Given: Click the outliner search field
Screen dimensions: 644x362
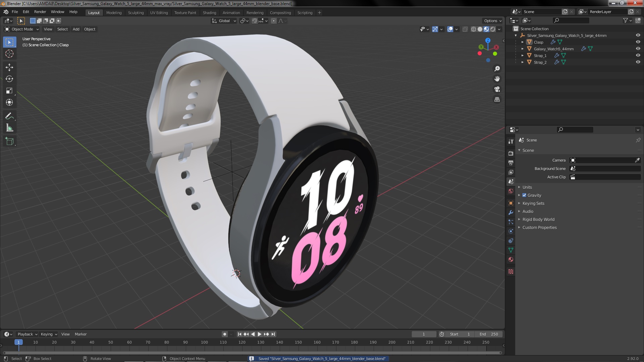Looking at the screenshot, I should coord(571,20).
